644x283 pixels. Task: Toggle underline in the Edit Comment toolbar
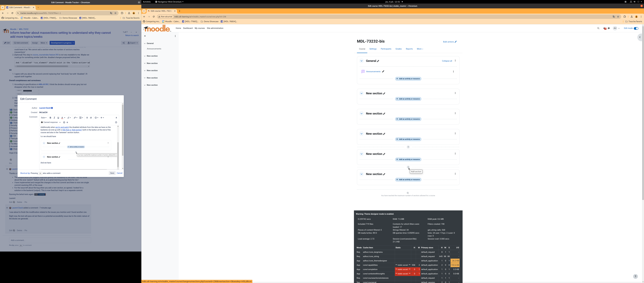[x=58, y=118]
